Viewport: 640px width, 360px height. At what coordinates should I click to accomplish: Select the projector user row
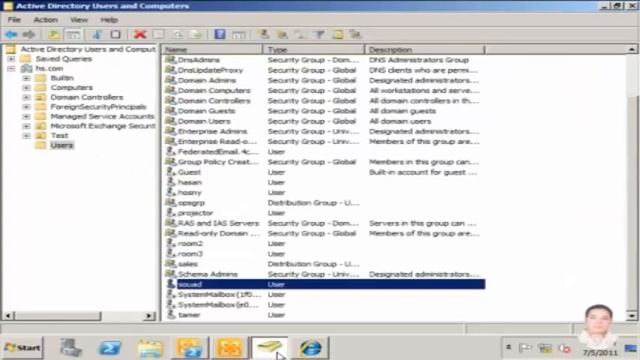click(x=324, y=213)
